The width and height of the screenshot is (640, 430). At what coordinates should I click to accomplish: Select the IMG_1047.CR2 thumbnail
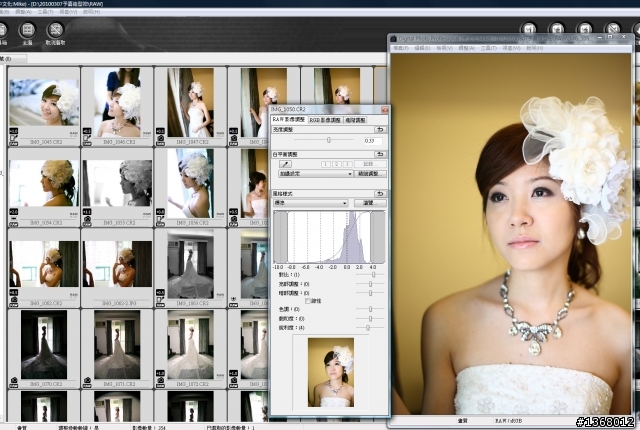pyautogui.click(x=190, y=102)
